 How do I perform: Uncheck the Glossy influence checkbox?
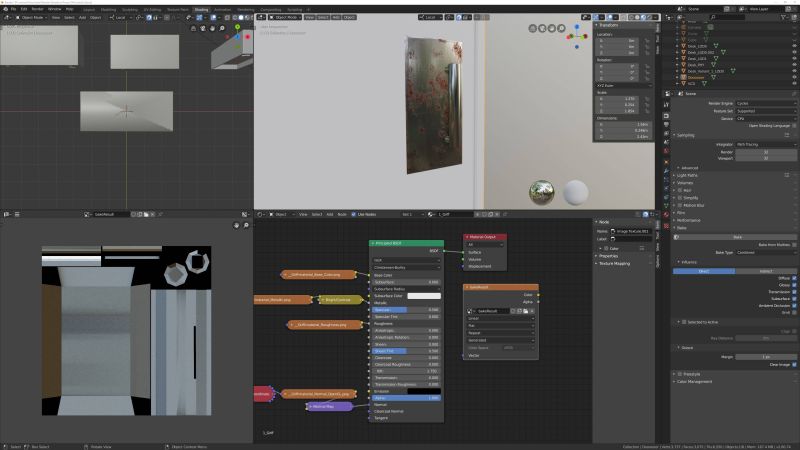point(794,285)
